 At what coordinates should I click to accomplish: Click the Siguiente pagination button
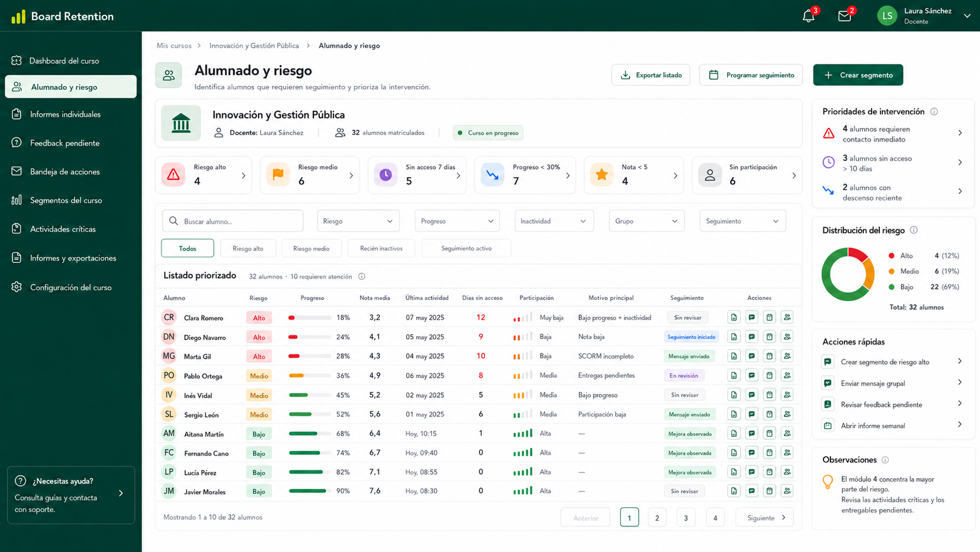765,517
